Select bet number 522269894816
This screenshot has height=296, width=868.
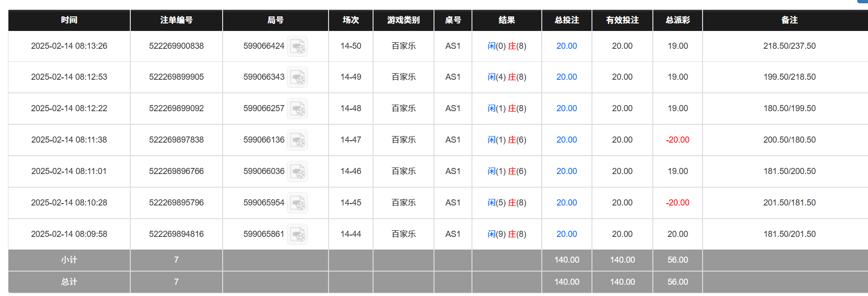(x=176, y=234)
